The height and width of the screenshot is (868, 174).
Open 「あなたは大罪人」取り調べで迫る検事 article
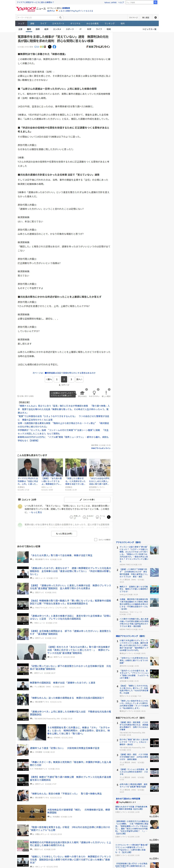pyautogui.click(x=61, y=555)
